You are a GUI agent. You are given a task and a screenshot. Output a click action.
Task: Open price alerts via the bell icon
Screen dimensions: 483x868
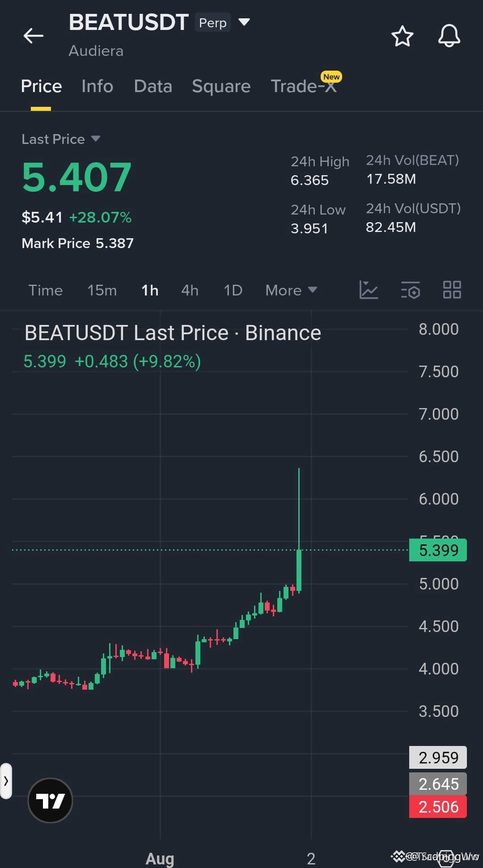(x=449, y=36)
